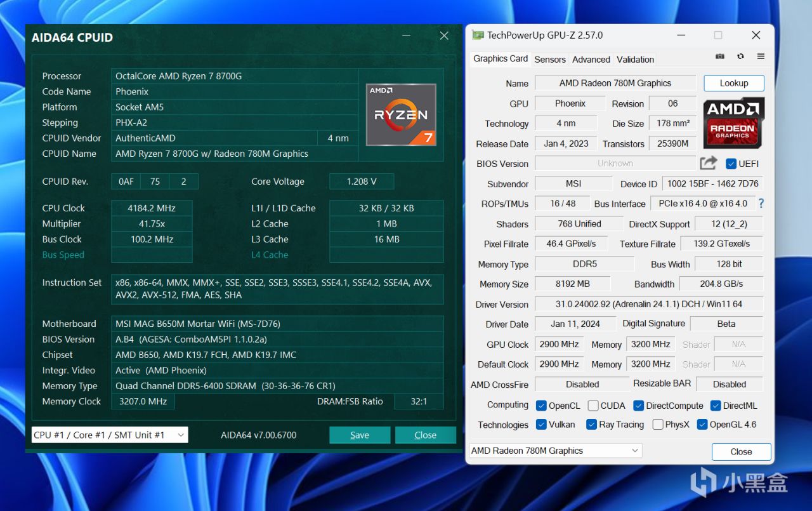Switch to the Sensors tab
This screenshot has height=511, width=812.
click(550, 59)
